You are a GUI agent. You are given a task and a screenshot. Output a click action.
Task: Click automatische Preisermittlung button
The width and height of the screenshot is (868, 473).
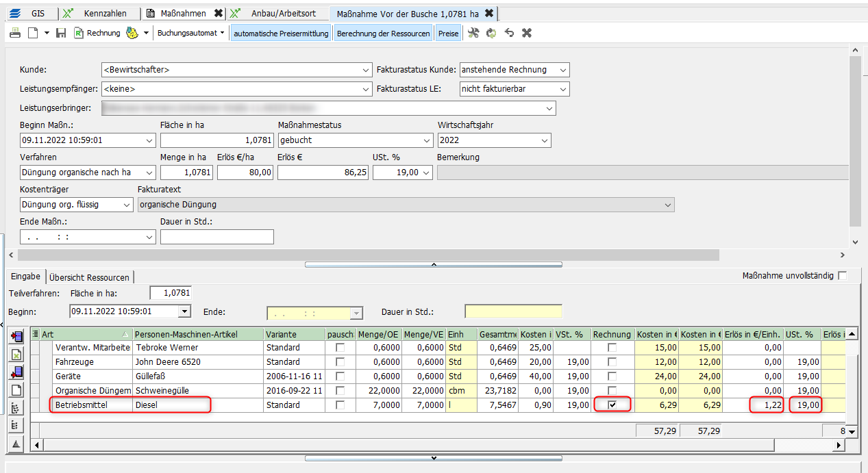(x=281, y=33)
